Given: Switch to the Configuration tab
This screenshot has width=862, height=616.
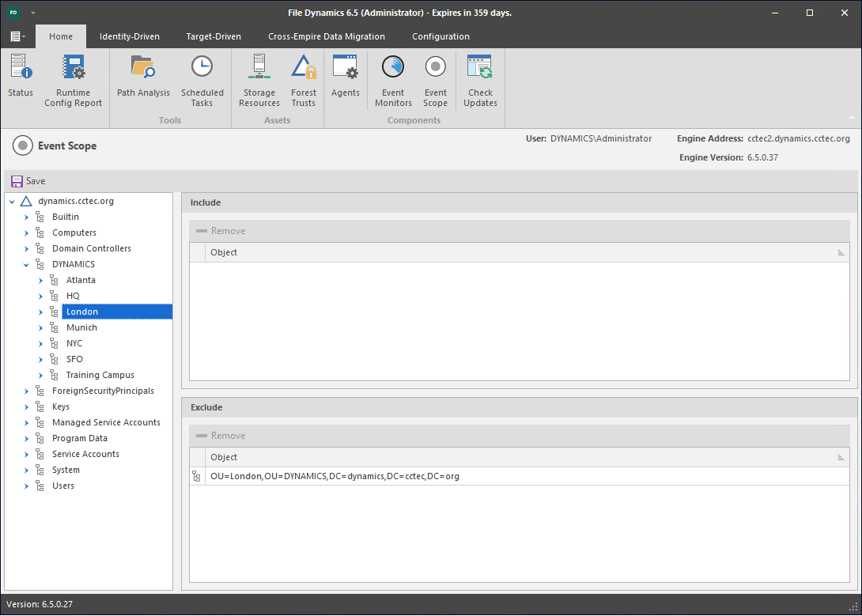Looking at the screenshot, I should click(440, 36).
